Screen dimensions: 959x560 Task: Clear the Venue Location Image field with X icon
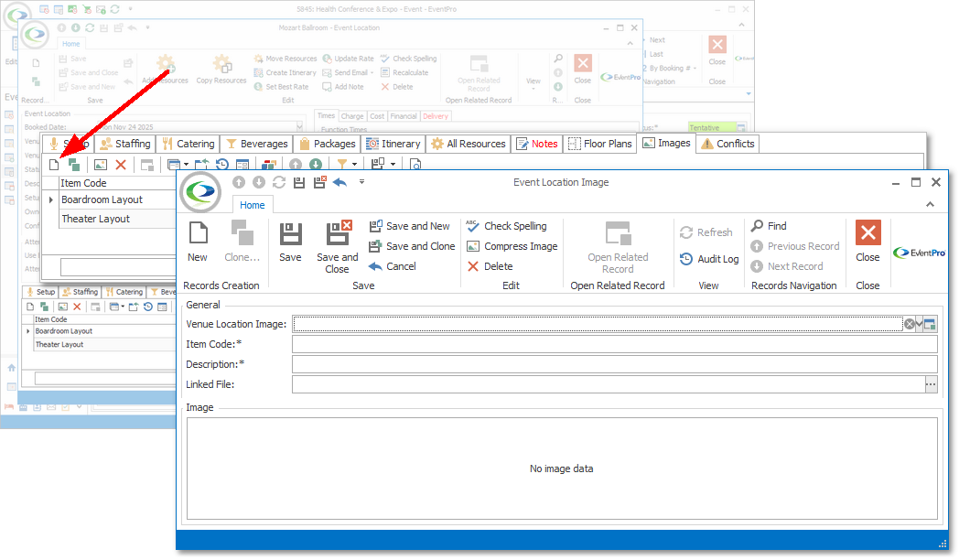[911, 324]
